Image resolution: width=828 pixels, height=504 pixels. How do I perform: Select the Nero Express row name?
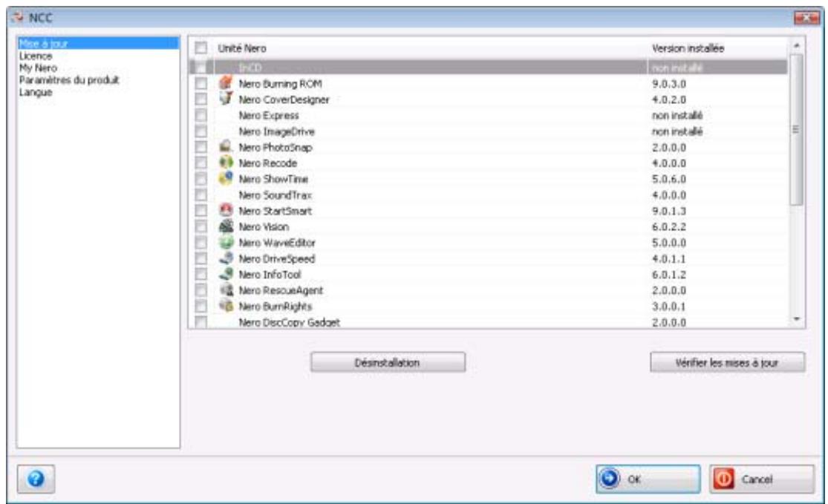pyautogui.click(x=268, y=115)
